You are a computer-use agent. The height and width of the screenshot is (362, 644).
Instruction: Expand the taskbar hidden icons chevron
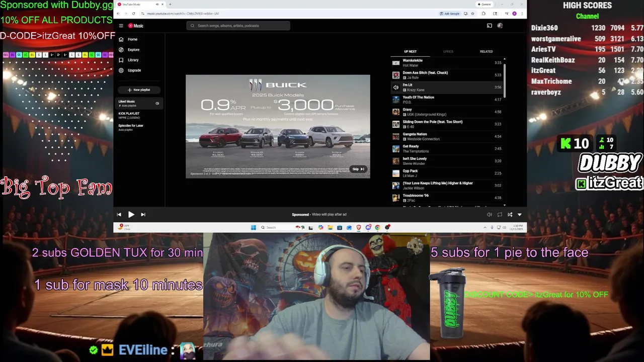click(485, 228)
